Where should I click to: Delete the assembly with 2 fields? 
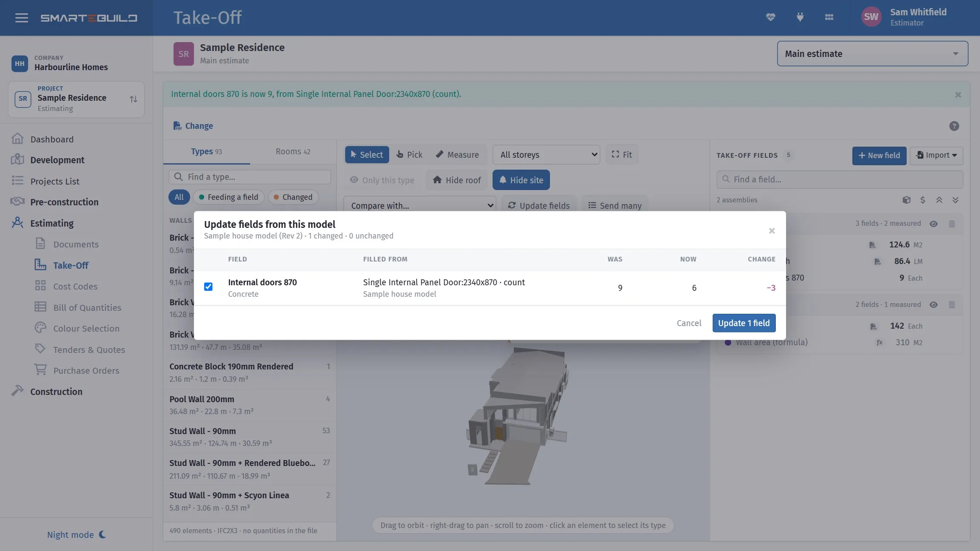[x=952, y=304]
